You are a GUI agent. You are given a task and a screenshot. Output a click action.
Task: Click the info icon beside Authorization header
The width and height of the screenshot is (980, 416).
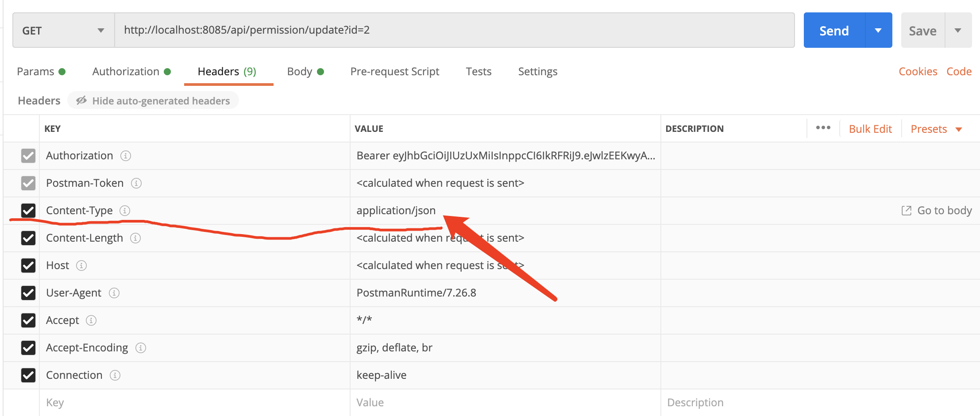125,156
